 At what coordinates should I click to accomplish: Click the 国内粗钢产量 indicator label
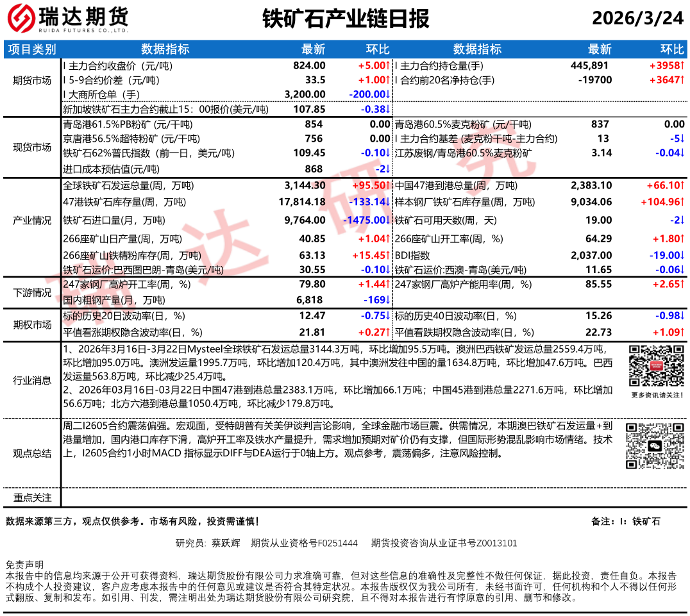[114, 300]
